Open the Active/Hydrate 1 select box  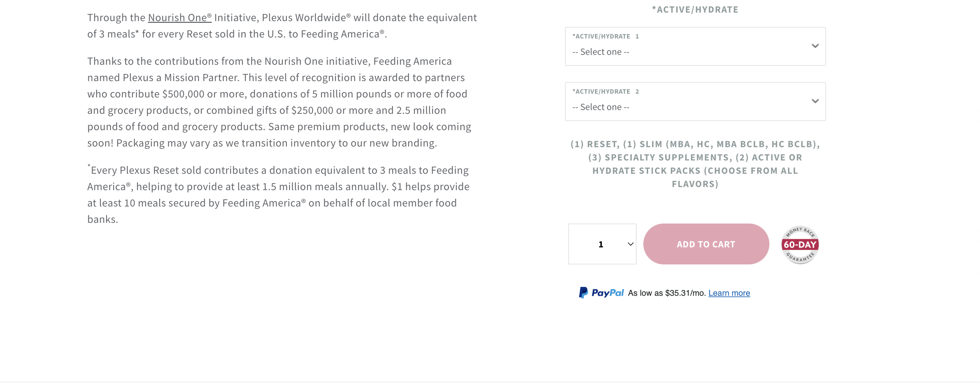click(x=695, y=46)
